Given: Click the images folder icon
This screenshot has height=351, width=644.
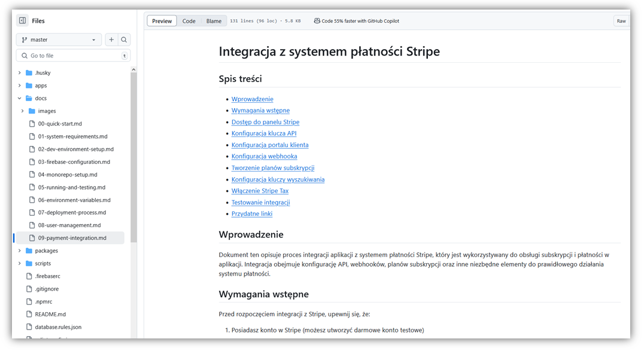Looking at the screenshot, I should (32, 111).
